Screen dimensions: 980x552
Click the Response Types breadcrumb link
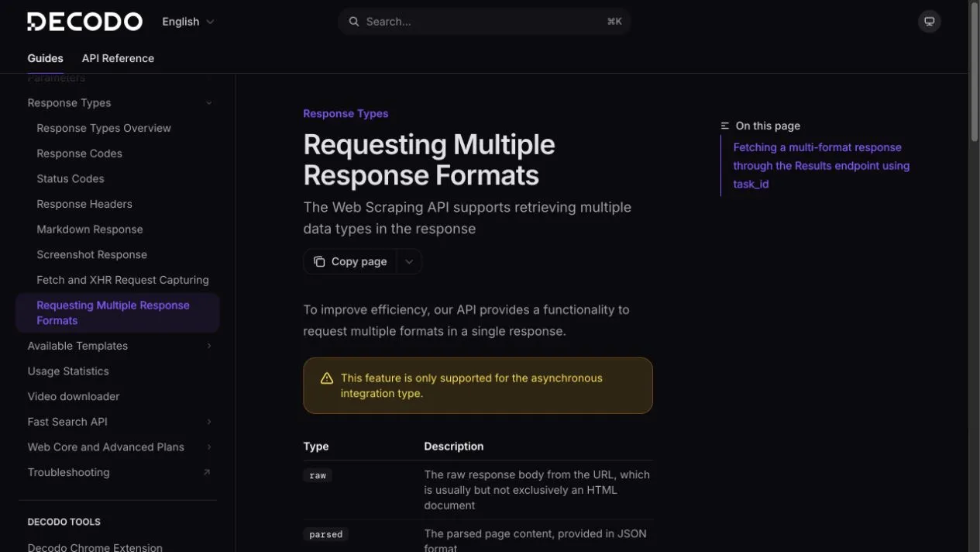[x=346, y=113]
